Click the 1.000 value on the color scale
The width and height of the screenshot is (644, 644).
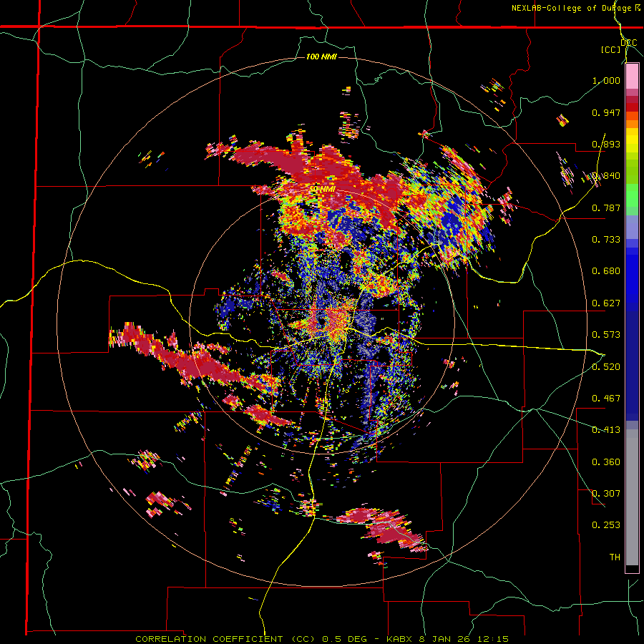606,80
